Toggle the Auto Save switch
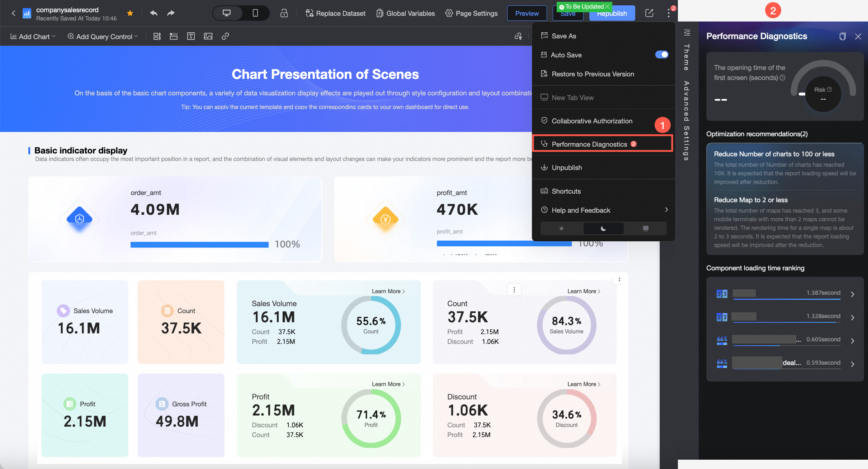868x469 pixels. coord(661,55)
